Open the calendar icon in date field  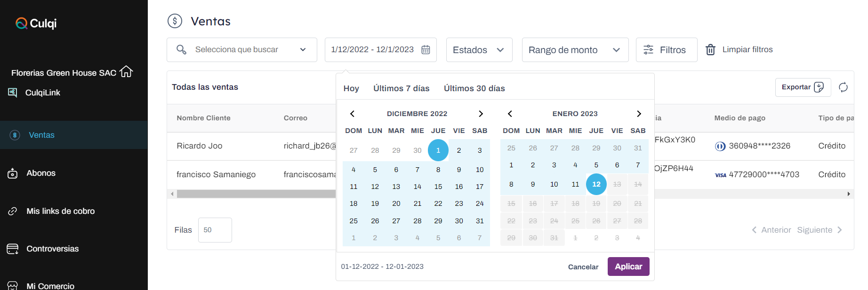[426, 50]
